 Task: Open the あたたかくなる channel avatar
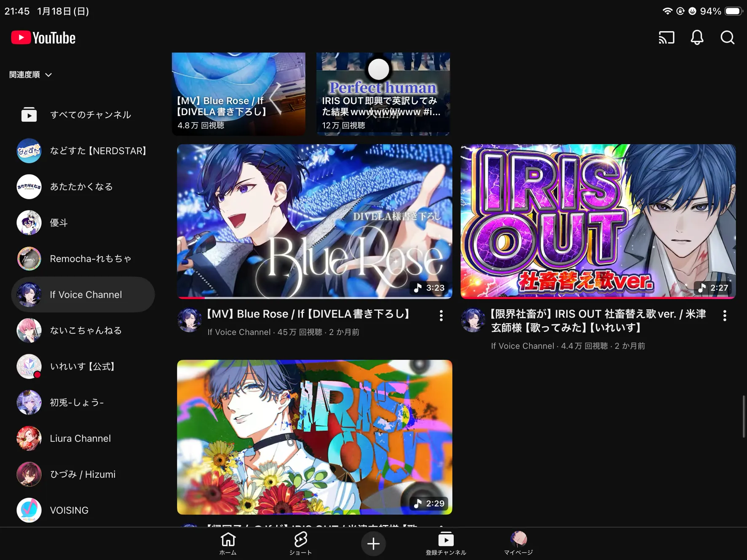click(29, 187)
